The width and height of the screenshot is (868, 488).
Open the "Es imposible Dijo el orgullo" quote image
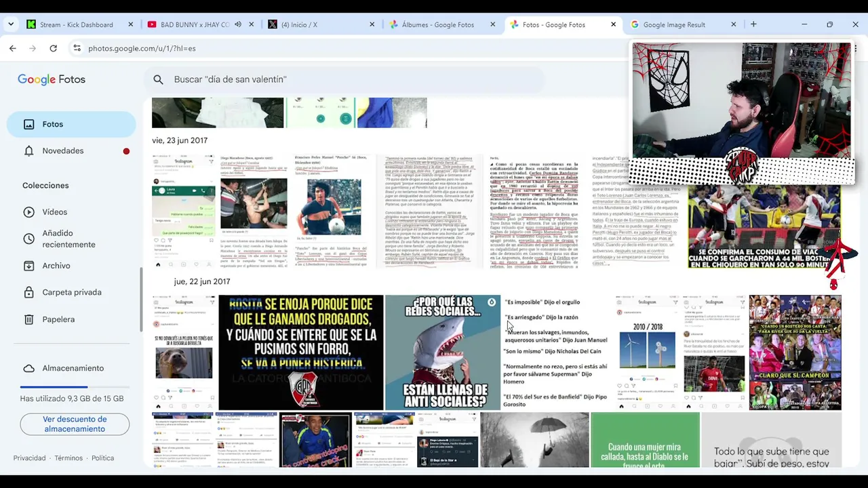(557, 352)
